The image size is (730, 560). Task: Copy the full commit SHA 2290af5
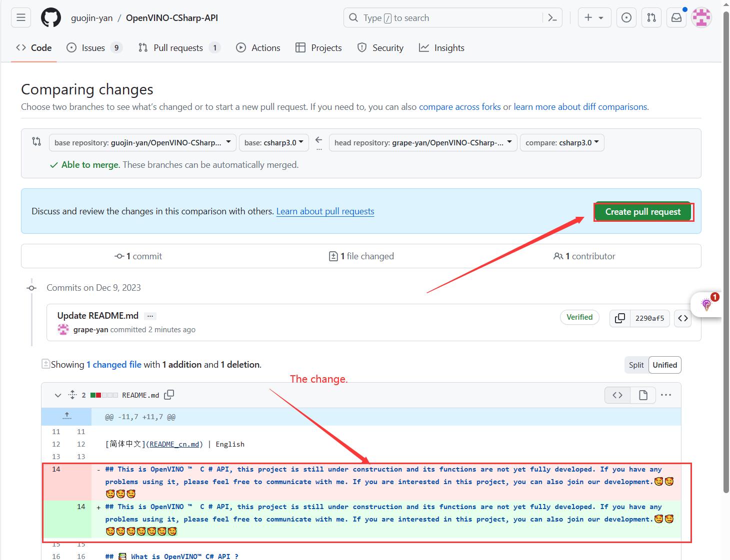click(620, 318)
